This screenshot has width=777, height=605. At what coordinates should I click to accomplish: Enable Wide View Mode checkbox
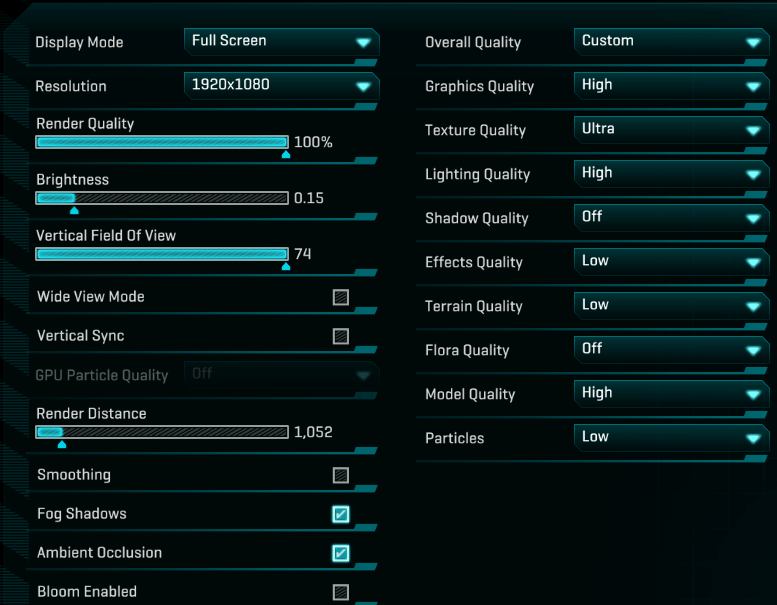[341, 297]
